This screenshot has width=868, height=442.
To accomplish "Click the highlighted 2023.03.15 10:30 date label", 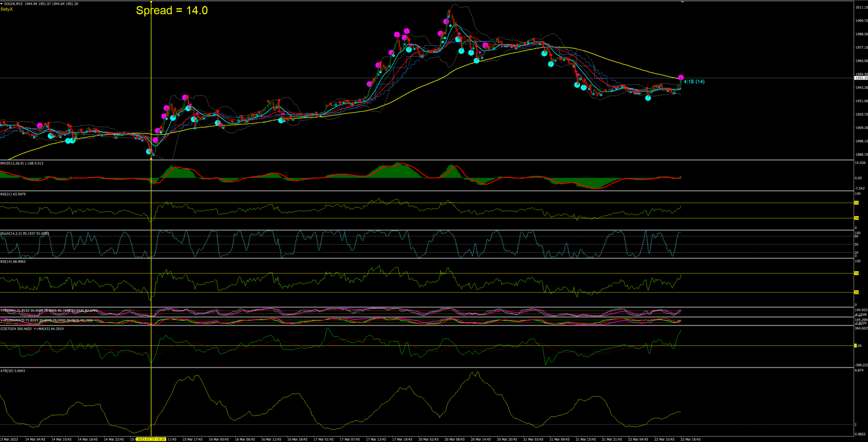I will (151, 439).
